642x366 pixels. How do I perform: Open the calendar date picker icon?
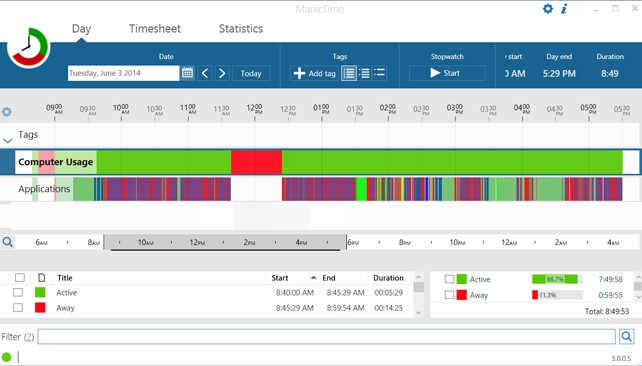(x=188, y=73)
